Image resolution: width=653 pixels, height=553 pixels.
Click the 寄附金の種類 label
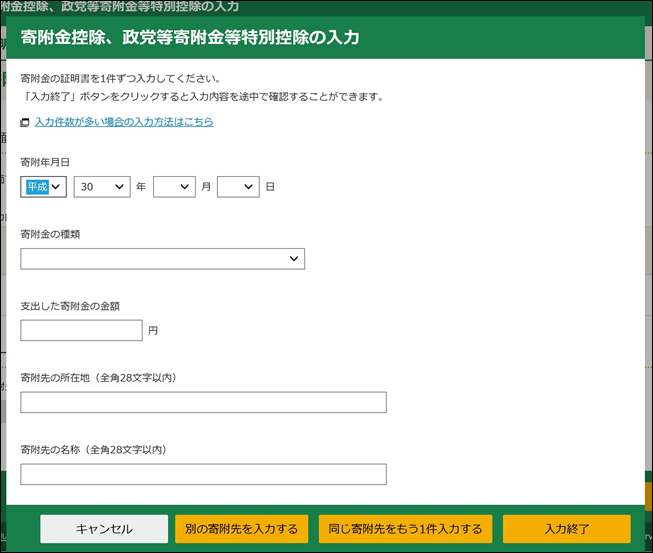(x=50, y=234)
